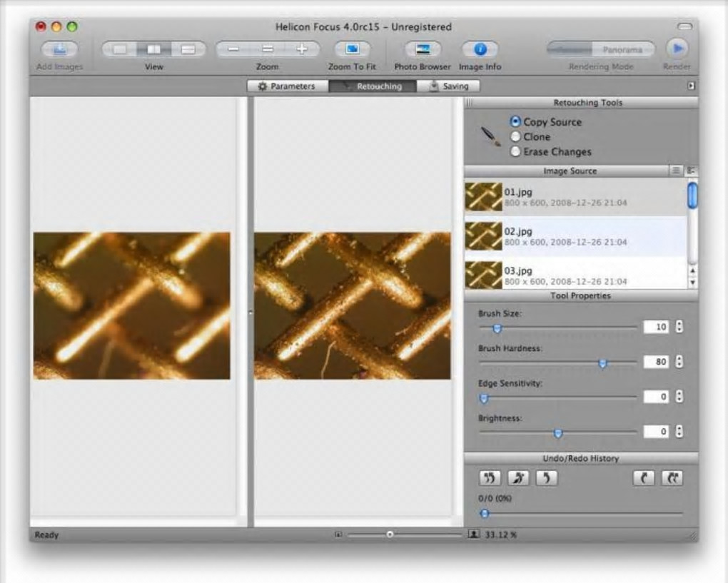Image resolution: width=728 pixels, height=583 pixels.
Task: Increase Brush Size with the stepper
Action: [x=679, y=324]
